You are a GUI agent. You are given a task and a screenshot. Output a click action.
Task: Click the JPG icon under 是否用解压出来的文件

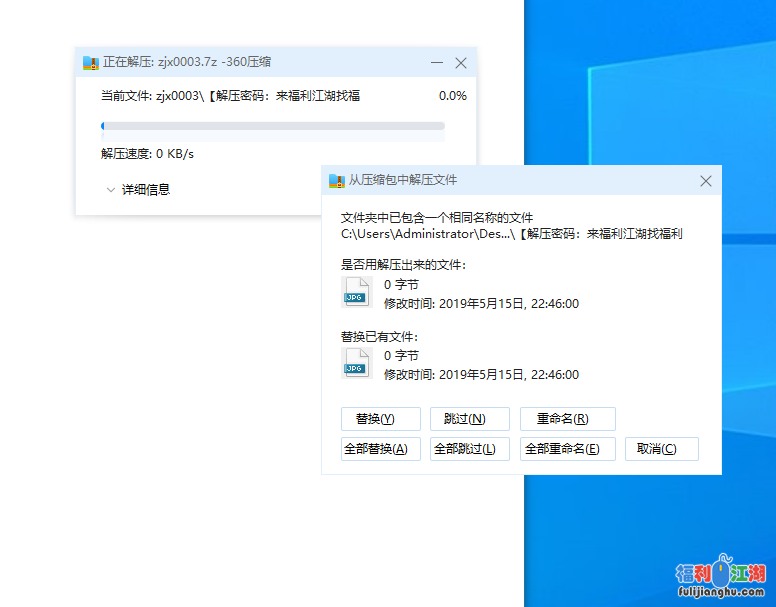click(356, 292)
